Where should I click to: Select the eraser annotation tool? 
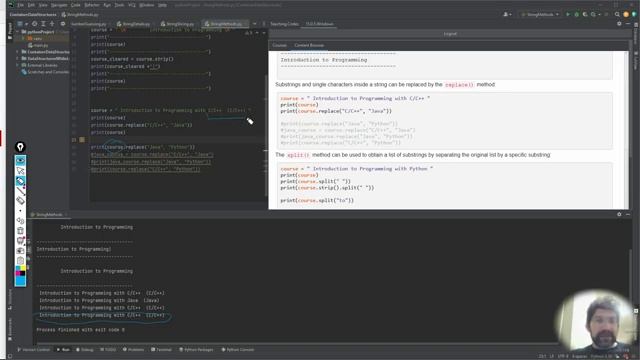tap(20, 200)
